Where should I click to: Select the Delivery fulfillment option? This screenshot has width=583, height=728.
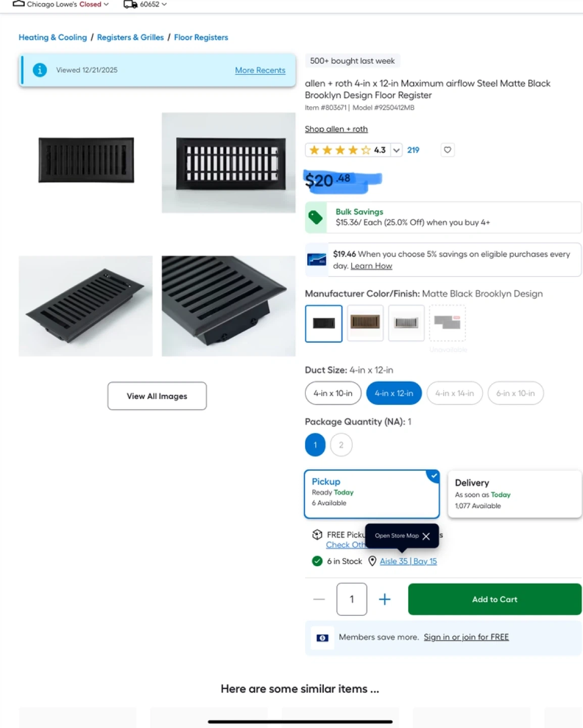pos(514,494)
